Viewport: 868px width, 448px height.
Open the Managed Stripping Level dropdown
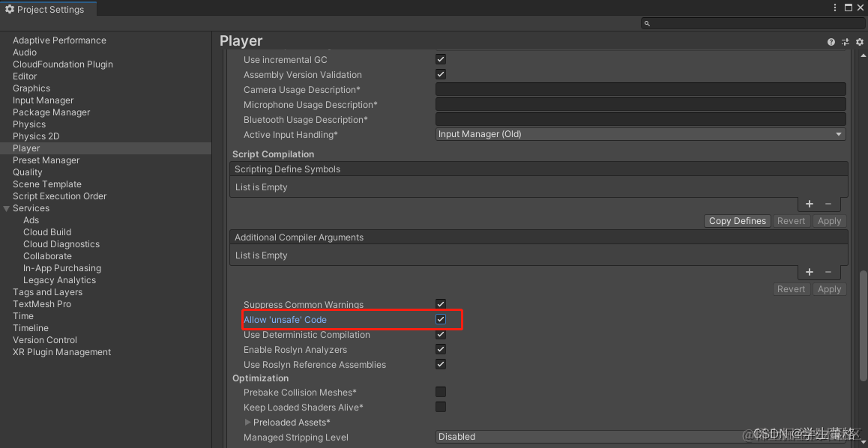coord(640,436)
